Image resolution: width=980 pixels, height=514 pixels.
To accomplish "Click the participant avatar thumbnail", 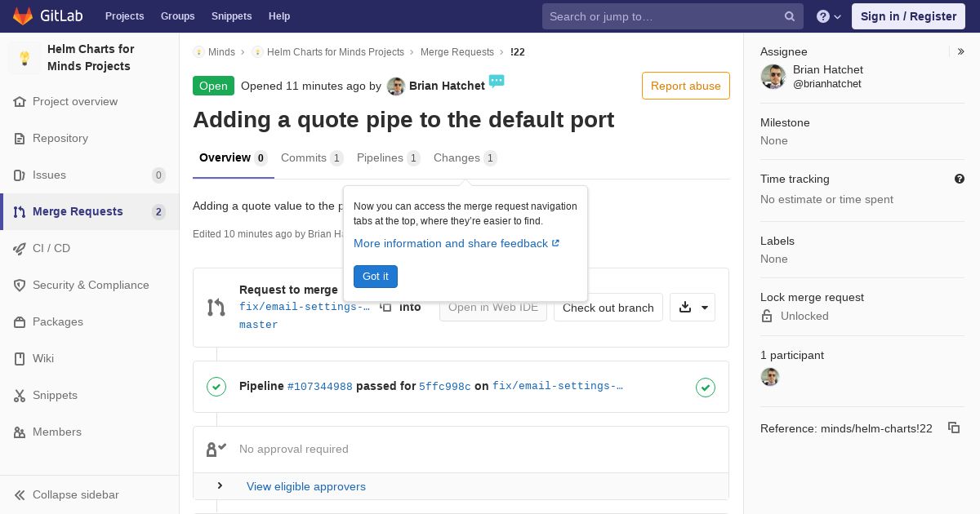I will (770, 376).
